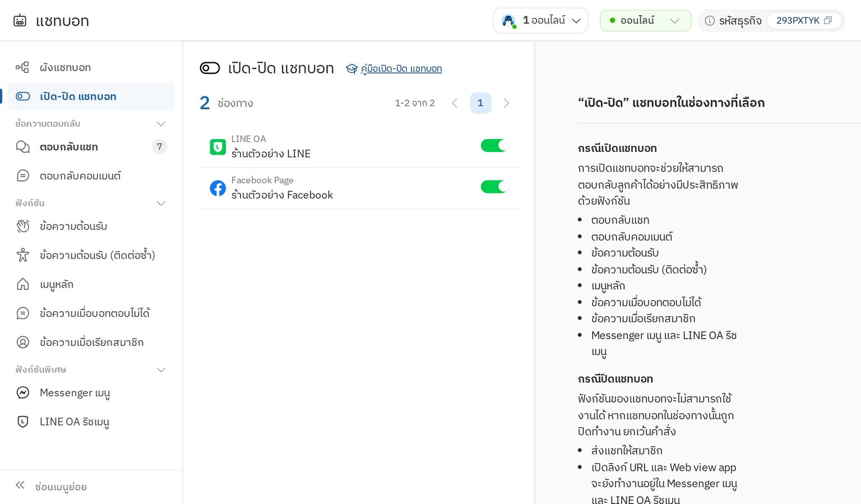Viewport: 861px width, 504px height.
Task: Select เปิด-ปิด แชทบอท menu item
Action: pos(91,96)
